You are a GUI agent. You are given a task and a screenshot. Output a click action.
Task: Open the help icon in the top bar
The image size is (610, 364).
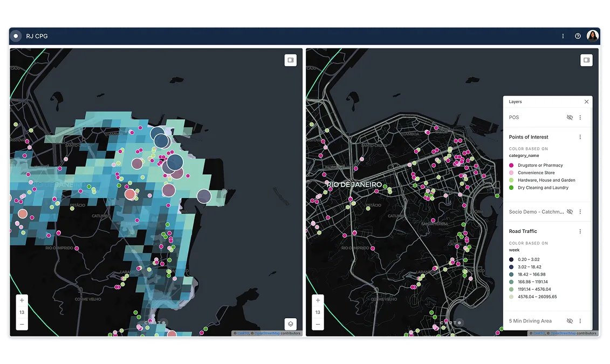578,36
